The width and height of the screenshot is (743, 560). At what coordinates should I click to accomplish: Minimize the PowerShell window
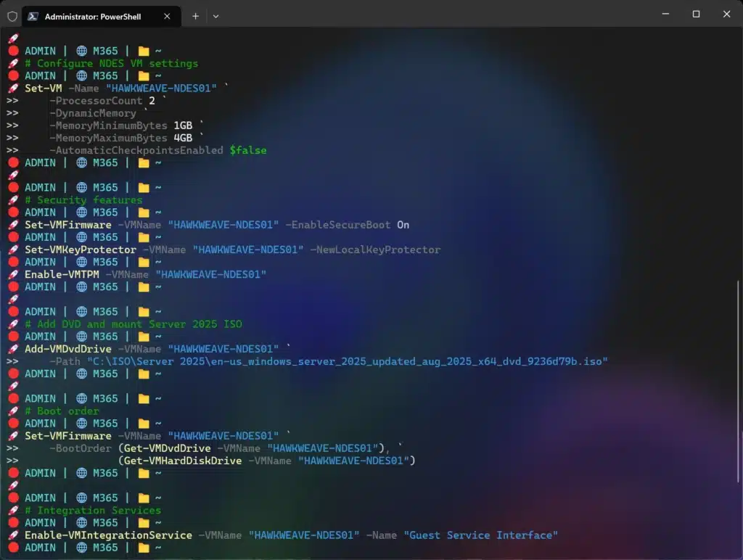[664, 15]
